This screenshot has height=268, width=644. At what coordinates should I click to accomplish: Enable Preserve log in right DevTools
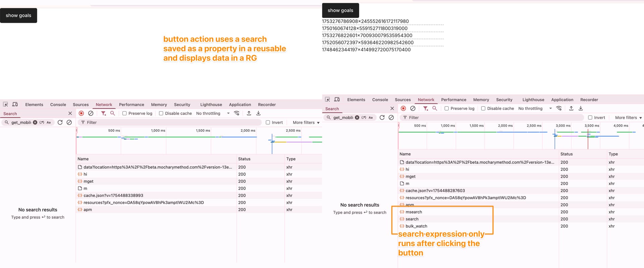pyautogui.click(x=446, y=108)
